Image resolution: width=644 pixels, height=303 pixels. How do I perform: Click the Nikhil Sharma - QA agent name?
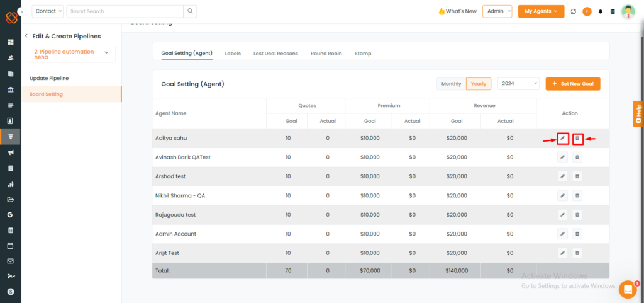(180, 196)
